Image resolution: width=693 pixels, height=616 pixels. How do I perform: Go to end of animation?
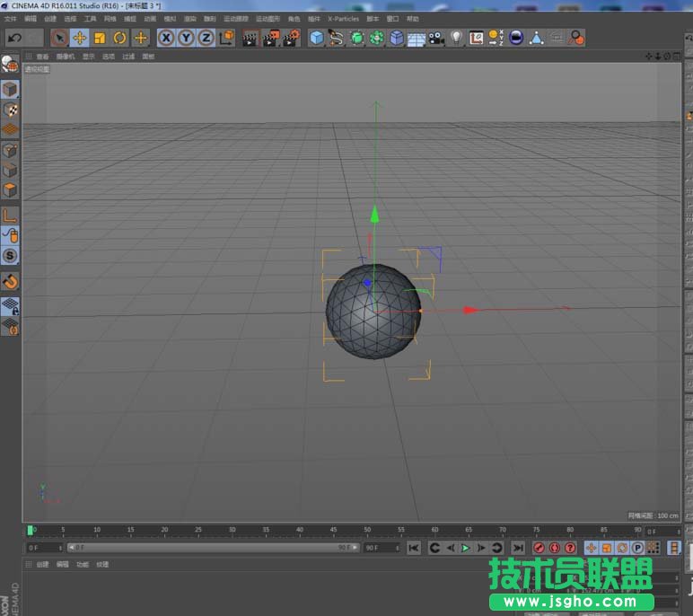[518, 548]
